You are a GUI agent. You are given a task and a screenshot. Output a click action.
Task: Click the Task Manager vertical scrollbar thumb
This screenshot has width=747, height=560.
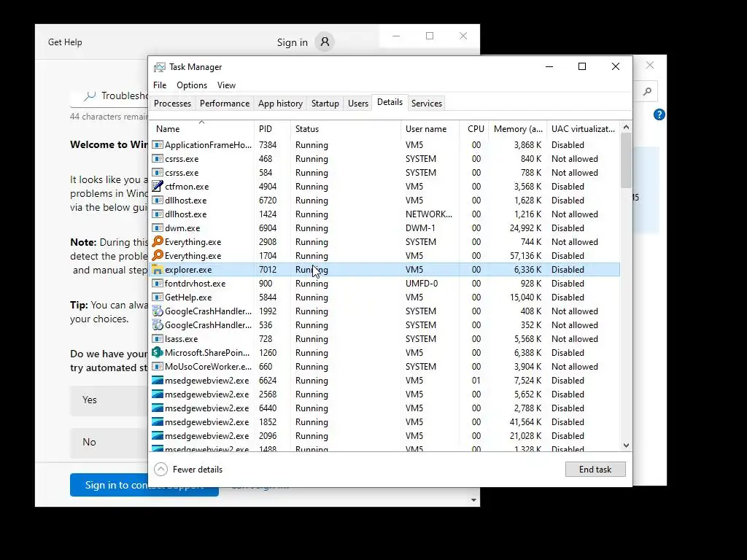pos(626,160)
